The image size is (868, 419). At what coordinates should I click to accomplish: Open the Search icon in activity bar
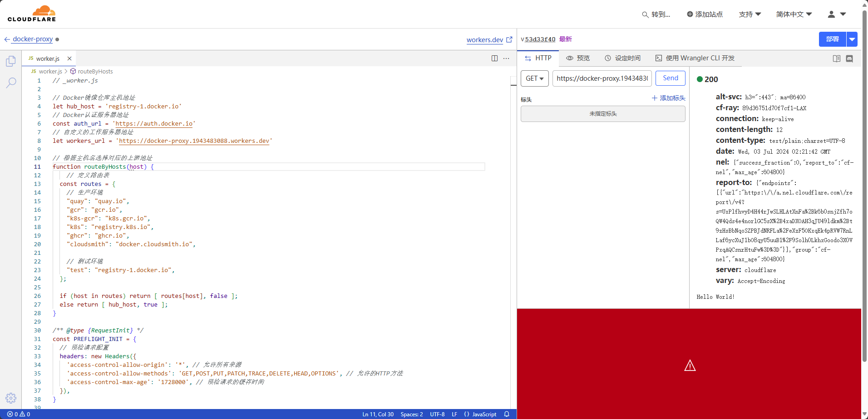[11, 83]
